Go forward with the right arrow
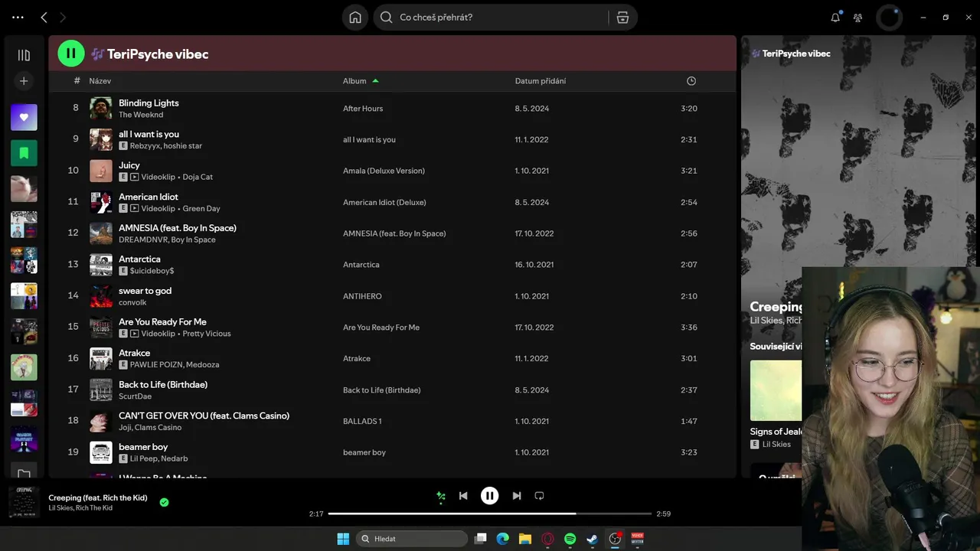 click(63, 17)
